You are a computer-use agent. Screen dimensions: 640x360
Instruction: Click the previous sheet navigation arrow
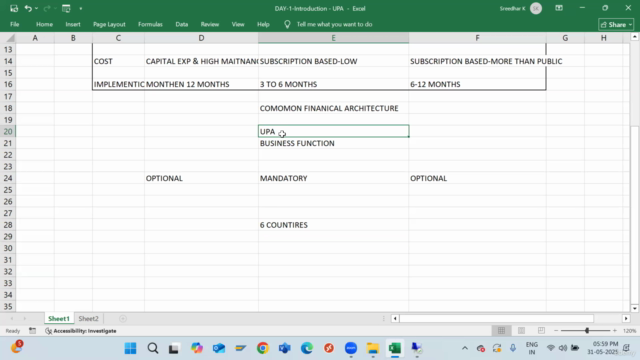[11, 318]
